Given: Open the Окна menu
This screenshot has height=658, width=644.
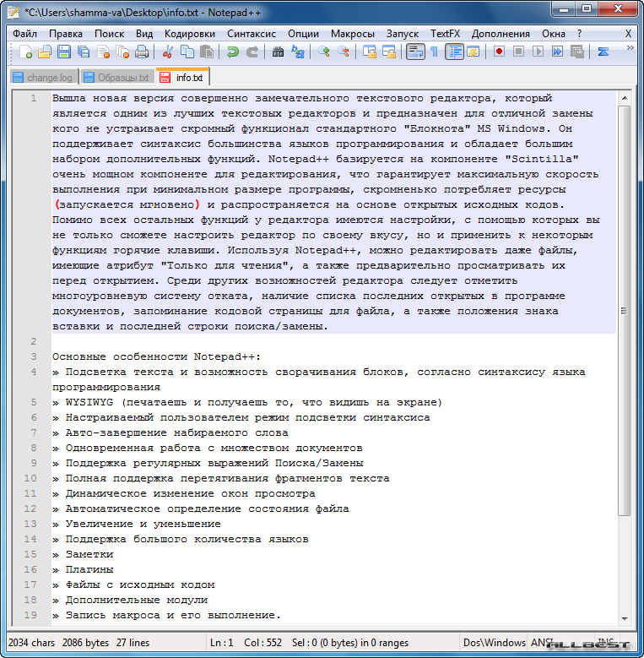Looking at the screenshot, I should tap(554, 34).
